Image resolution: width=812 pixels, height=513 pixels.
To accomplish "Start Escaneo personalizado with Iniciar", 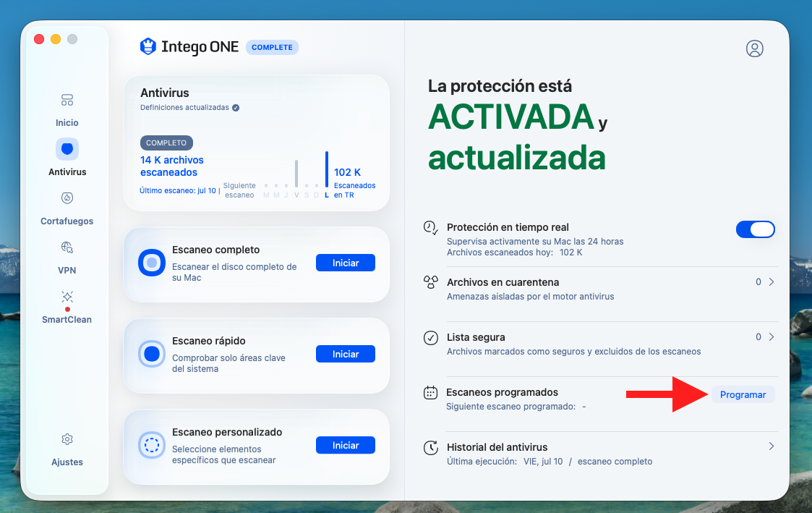I will [x=346, y=445].
